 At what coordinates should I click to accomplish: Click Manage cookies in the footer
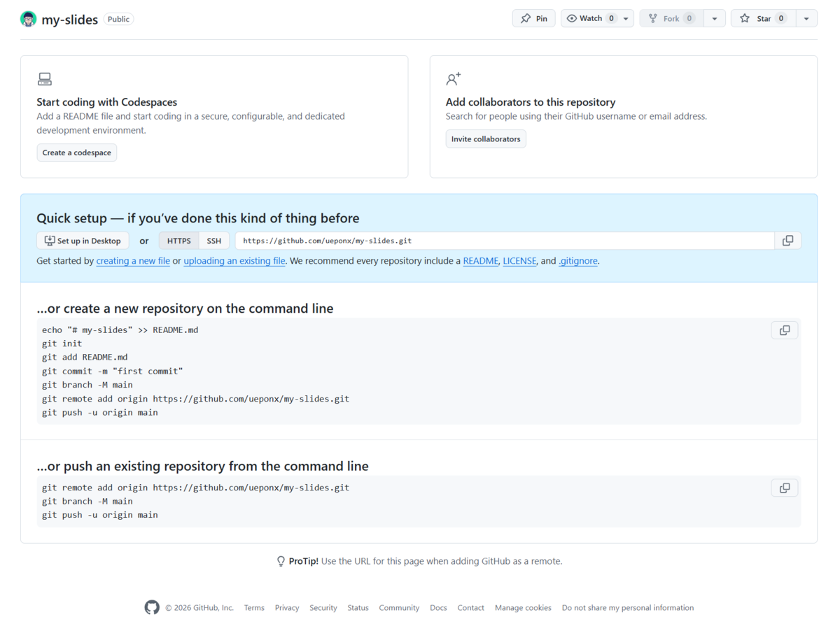click(x=523, y=608)
